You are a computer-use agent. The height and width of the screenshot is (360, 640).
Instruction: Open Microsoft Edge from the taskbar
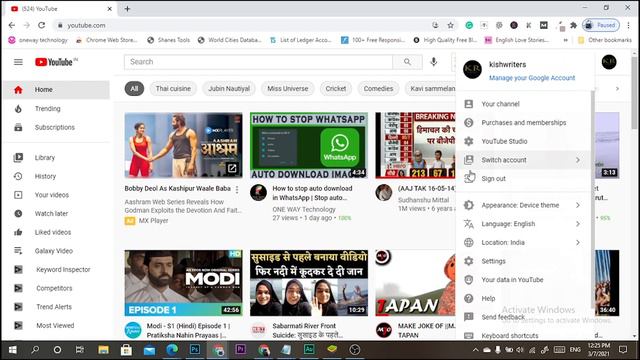tap(172, 350)
